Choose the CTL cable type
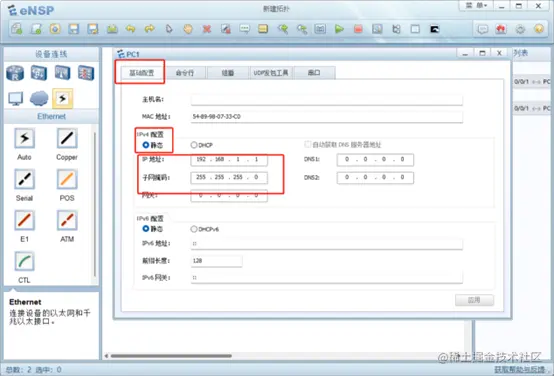The image size is (554, 376). pyautogui.click(x=24, y=261)
